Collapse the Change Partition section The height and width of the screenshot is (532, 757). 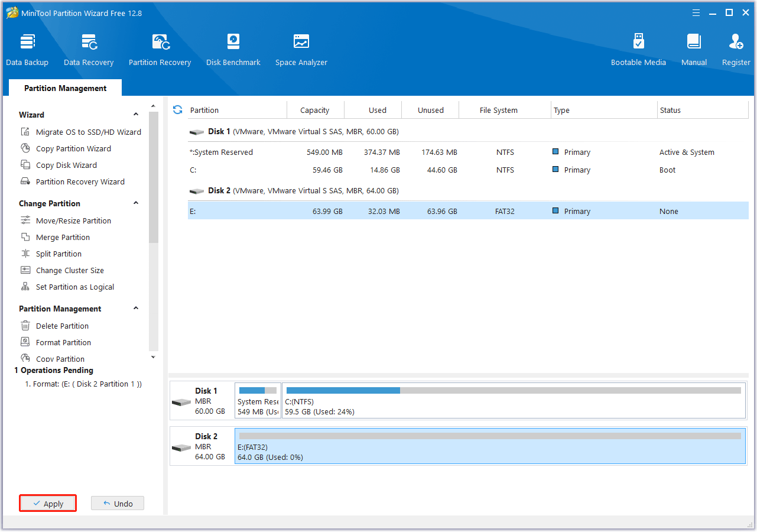click(x=136, y=203)
